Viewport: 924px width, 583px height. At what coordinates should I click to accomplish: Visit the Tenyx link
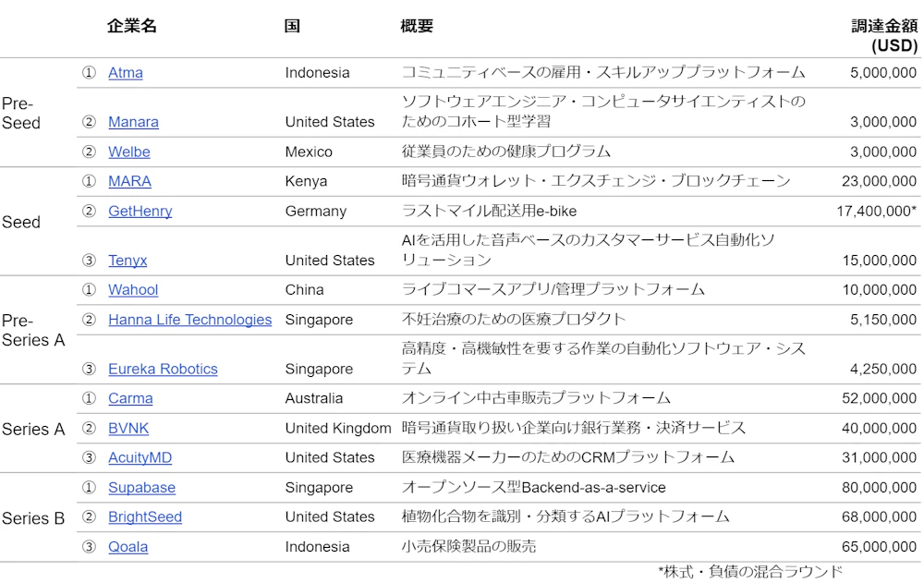point(128,261)
